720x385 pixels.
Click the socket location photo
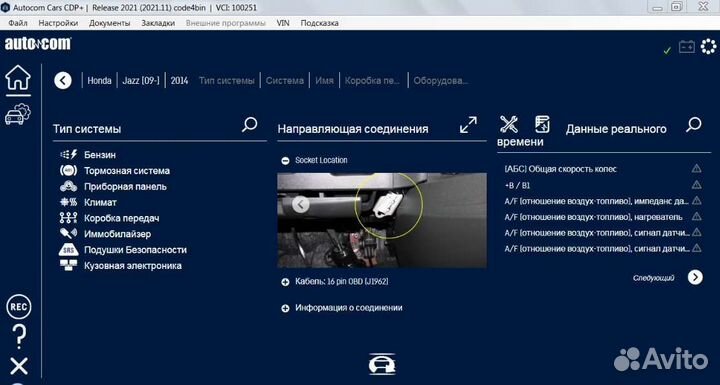pos(382,220)
